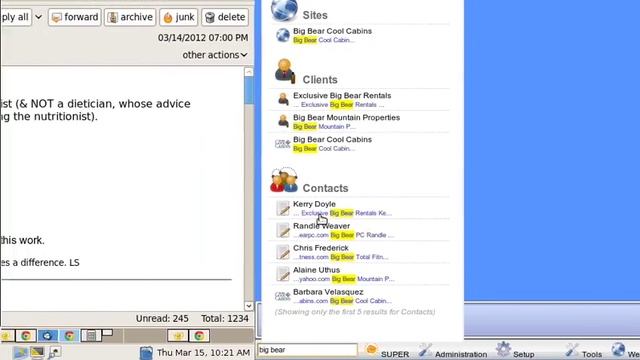Click the email scrollbar up arrow

[x=249, y=72]
